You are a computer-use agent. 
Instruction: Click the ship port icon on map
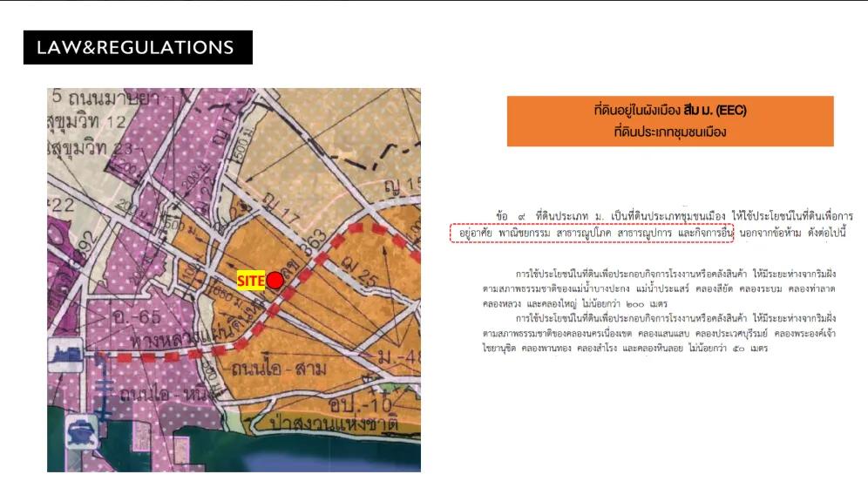71,433
